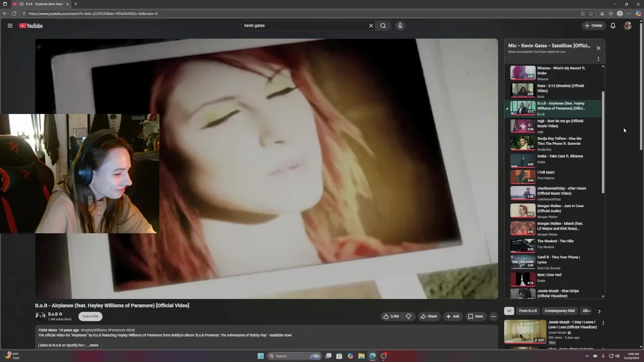Play Cardi B Thru Your Phone lyrics
This screenshot has height=362, width=644.
click(553, 262)
